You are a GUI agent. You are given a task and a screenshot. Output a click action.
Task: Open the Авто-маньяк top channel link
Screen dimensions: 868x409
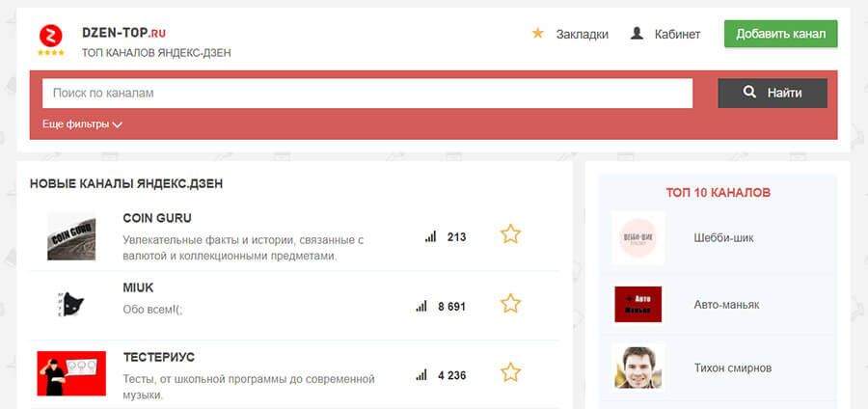coord(726,305)
